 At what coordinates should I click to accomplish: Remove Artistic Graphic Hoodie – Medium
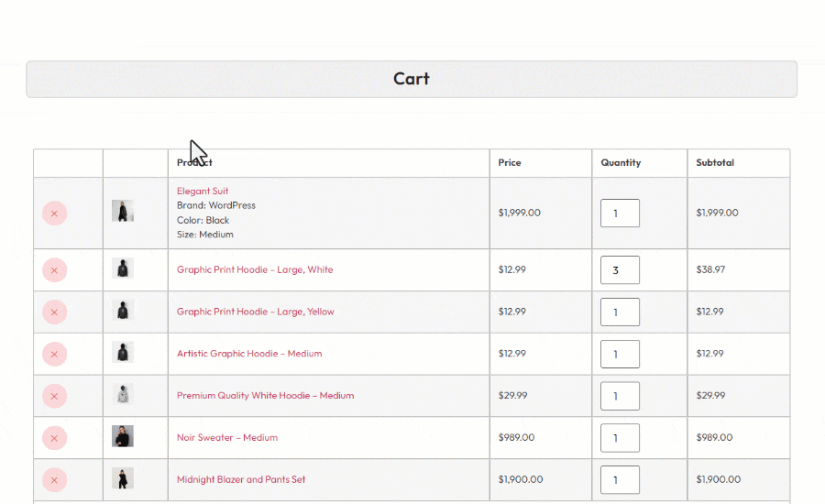tap(54, 354)
